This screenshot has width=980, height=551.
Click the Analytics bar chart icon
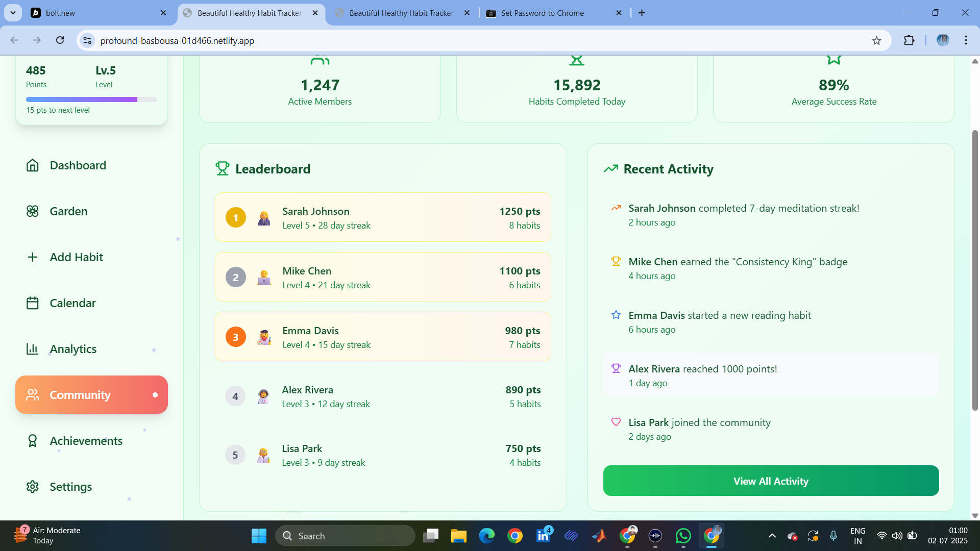coord(32,349)
